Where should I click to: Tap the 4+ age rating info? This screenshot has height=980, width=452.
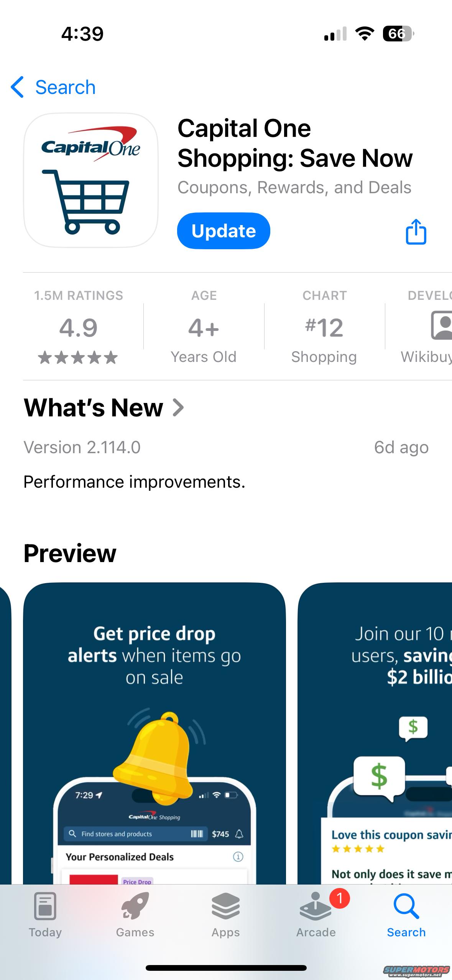[204, 327]
